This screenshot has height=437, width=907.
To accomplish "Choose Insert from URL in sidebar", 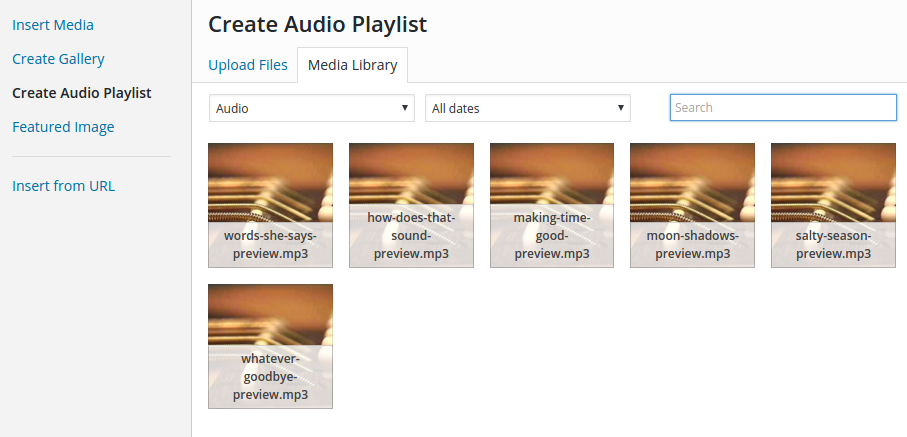I will 63,186.
